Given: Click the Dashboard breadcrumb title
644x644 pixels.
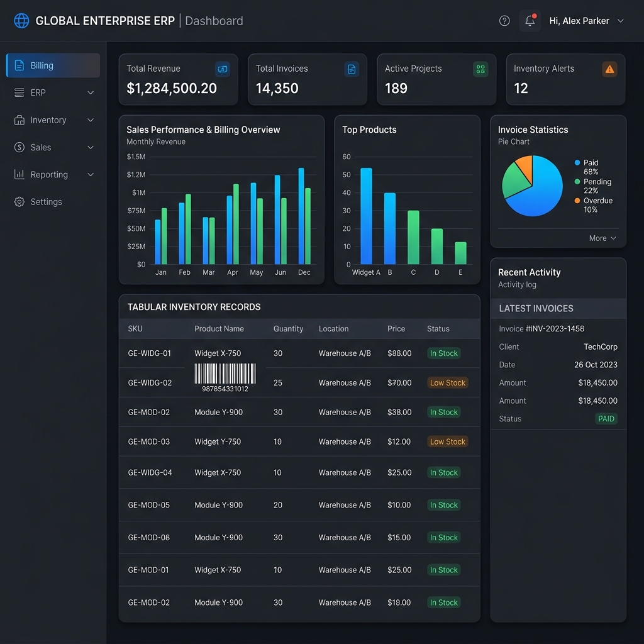Looking at the screenshot, I should 214,21.
